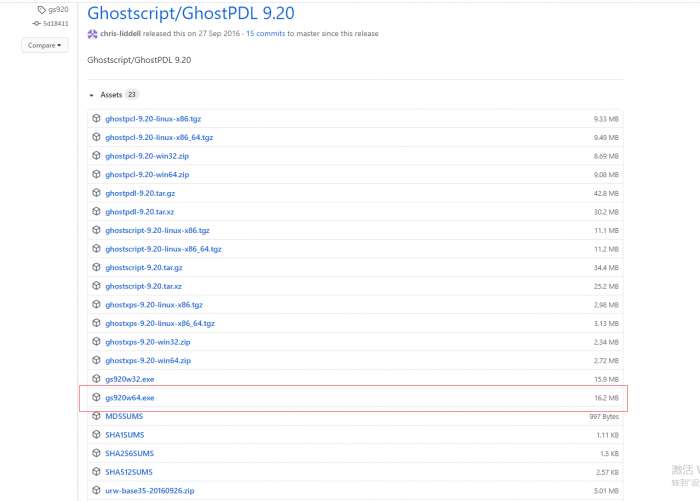Click the gs920 tag label
Viewport: 700px width, 501px height.
58,10
